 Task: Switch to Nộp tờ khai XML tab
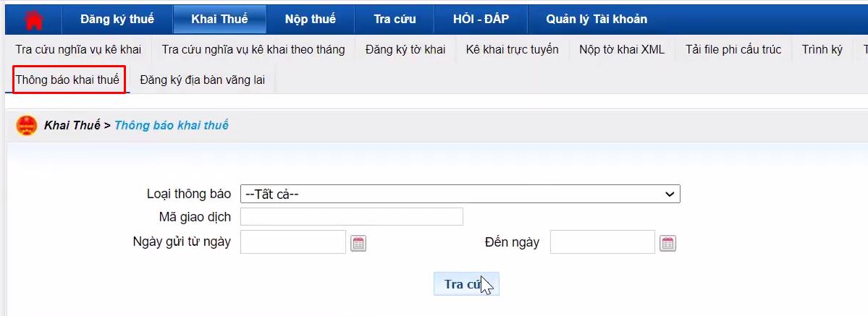click(622, 50)
